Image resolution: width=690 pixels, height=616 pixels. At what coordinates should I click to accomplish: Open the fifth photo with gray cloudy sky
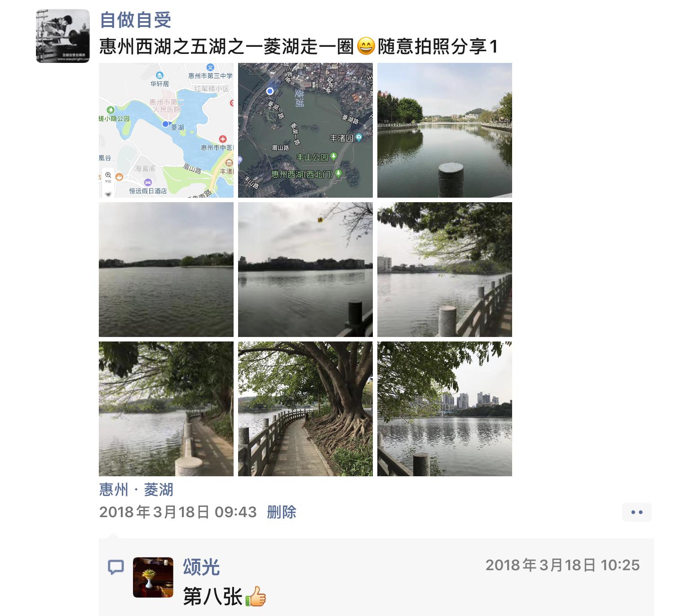pos(305,270)
